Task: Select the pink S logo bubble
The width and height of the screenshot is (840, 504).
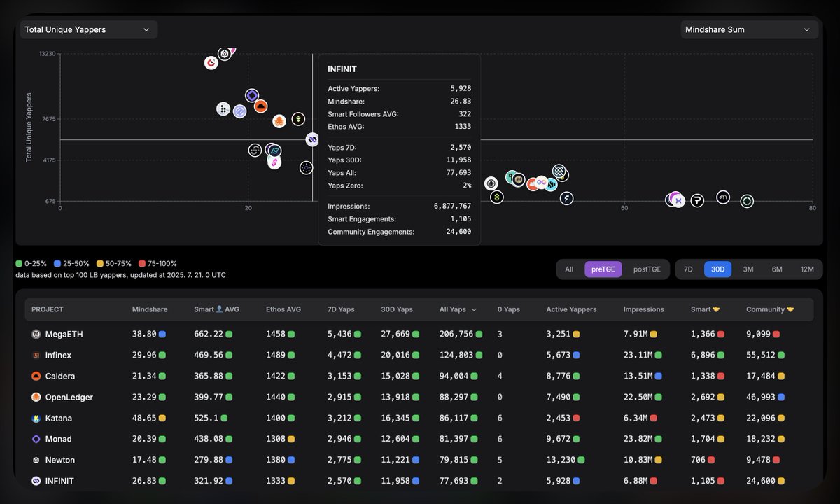Action: point(274,162)
